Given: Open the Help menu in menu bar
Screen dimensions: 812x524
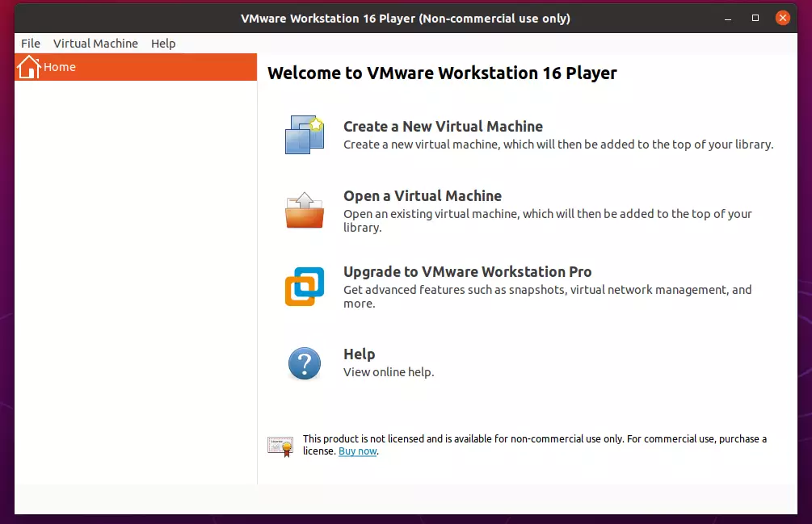Looking at the screenshot, I should coord(163,44).
